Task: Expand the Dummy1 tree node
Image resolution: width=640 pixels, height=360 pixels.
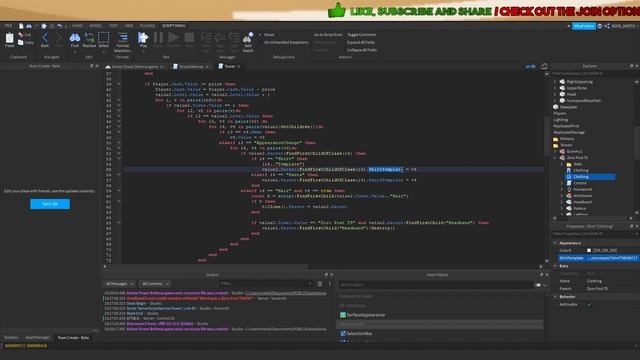Action: [x=555, y=151]
